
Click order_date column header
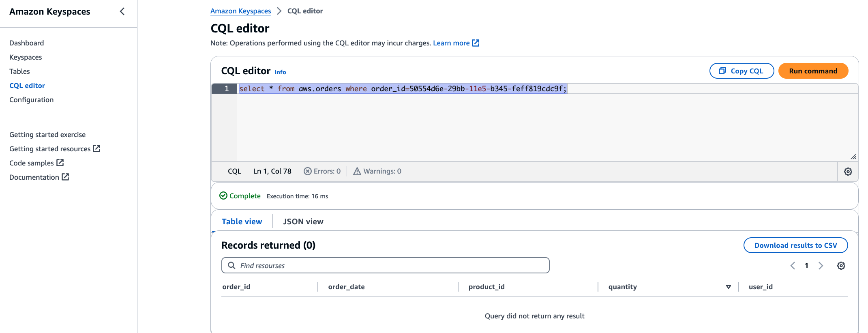click(x=347, y=287)
